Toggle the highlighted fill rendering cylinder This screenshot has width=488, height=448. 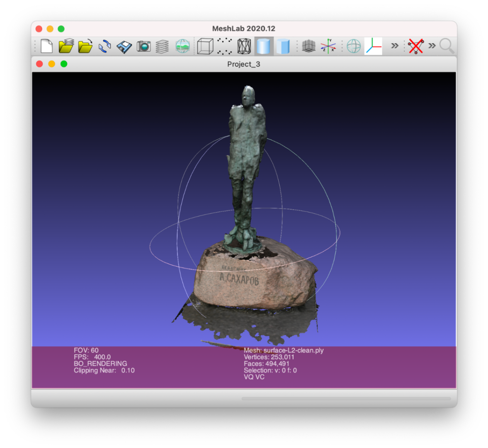(264, 46)
